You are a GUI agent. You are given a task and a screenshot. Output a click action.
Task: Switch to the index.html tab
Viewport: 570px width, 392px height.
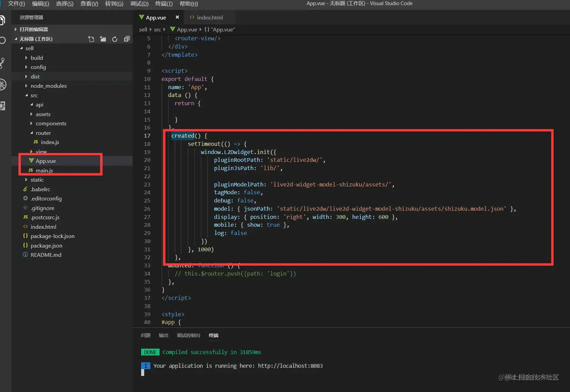210,17
